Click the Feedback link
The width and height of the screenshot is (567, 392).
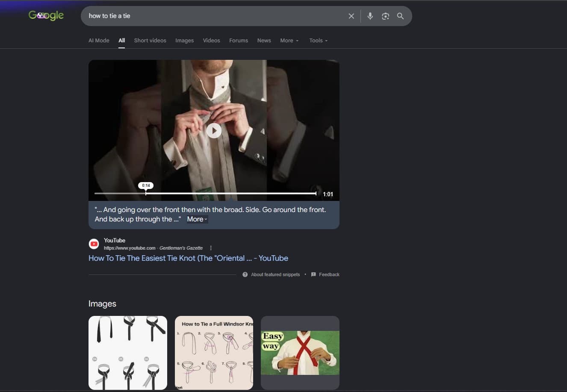tap(329, 274)
